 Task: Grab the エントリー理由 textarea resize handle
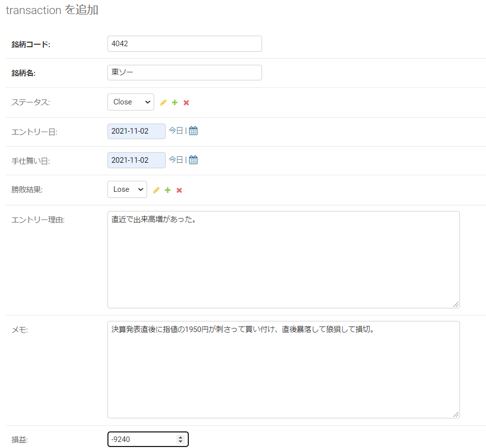(x=456, y=304)
